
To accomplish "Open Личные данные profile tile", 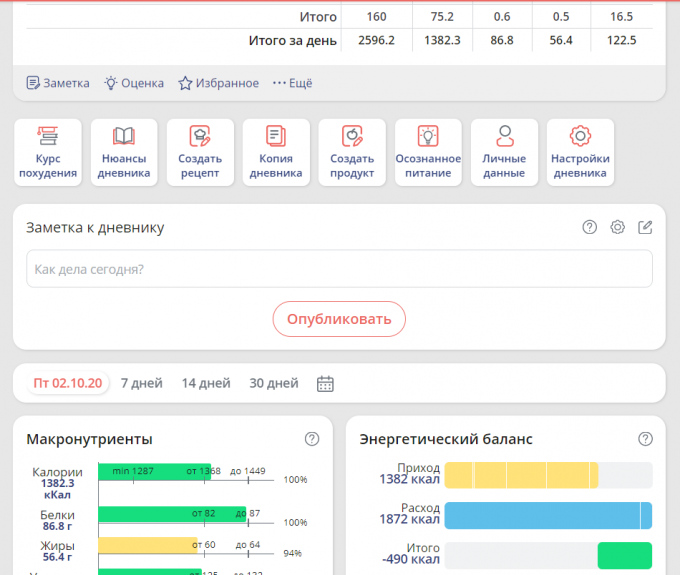I will coord(504,152).
